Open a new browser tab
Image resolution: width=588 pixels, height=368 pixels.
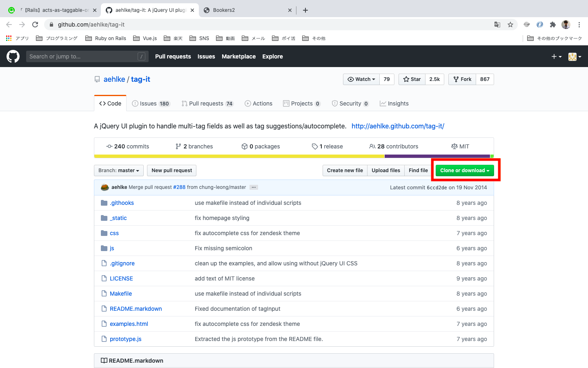[x=305, y=10]
